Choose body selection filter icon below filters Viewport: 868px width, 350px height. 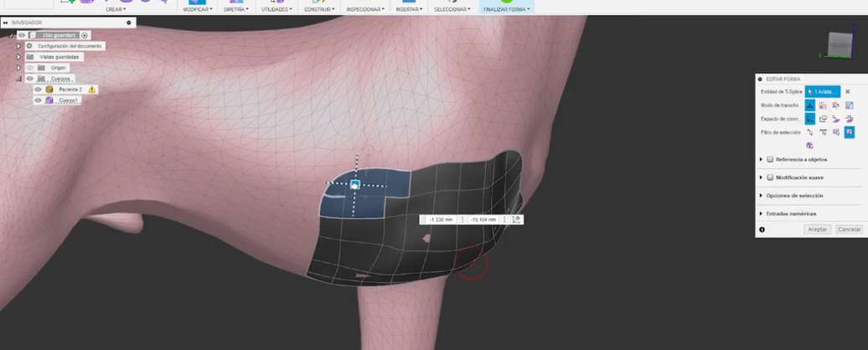(810, 146)
